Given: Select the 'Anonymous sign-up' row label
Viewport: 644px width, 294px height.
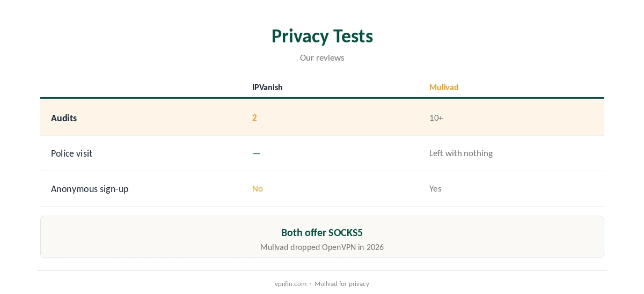Looking at the screenshot, I should pos(90,189).
